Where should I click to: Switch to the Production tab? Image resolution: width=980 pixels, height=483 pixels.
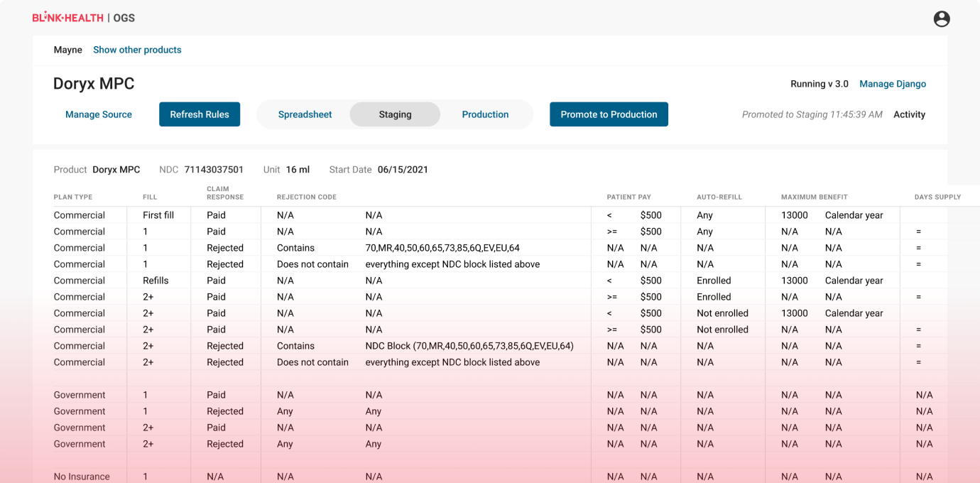(485, 114)
